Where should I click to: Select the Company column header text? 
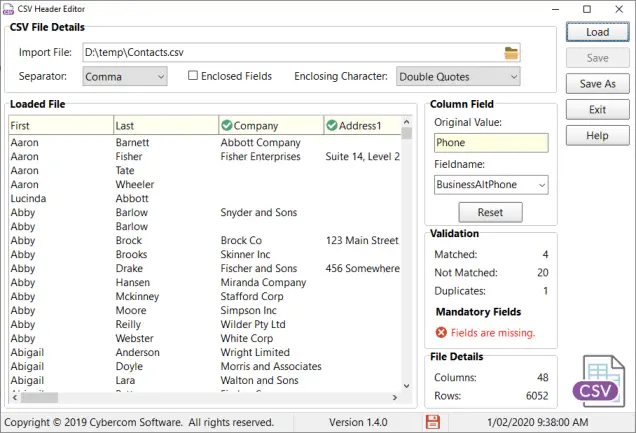[256, 126]
